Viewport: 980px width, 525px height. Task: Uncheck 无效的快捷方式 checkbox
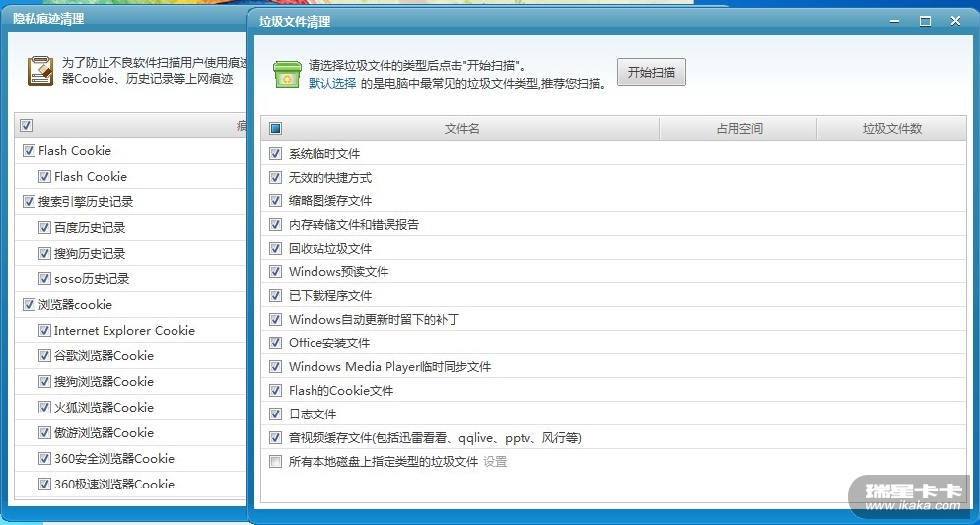click(x=276, y=177)
